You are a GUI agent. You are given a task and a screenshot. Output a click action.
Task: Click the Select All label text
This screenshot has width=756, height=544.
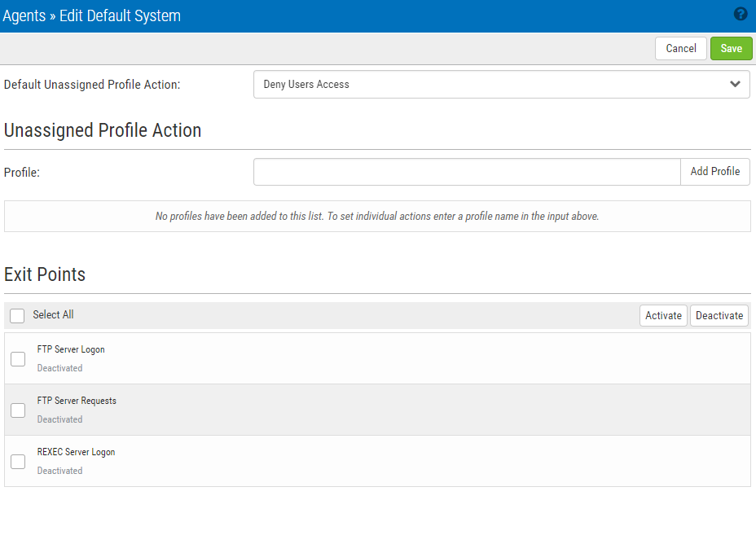[53, 315]
